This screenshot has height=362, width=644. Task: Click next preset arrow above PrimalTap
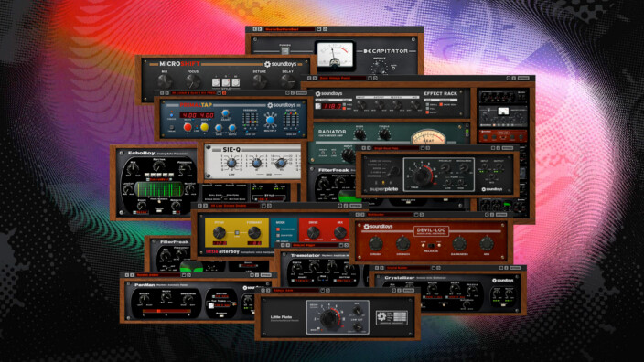[167, 93]
